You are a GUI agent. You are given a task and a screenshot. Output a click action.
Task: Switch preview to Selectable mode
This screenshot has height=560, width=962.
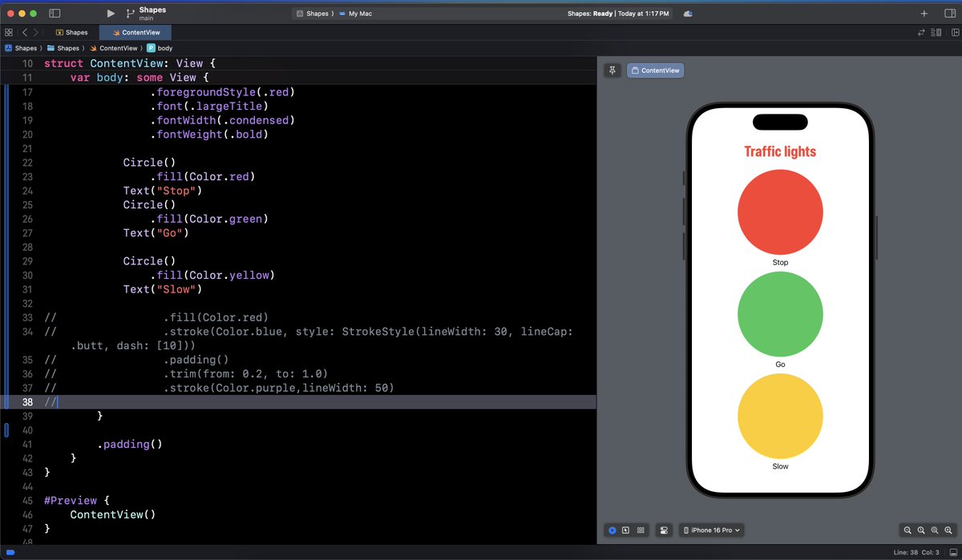pyautogui.click(x=625, y=530)
